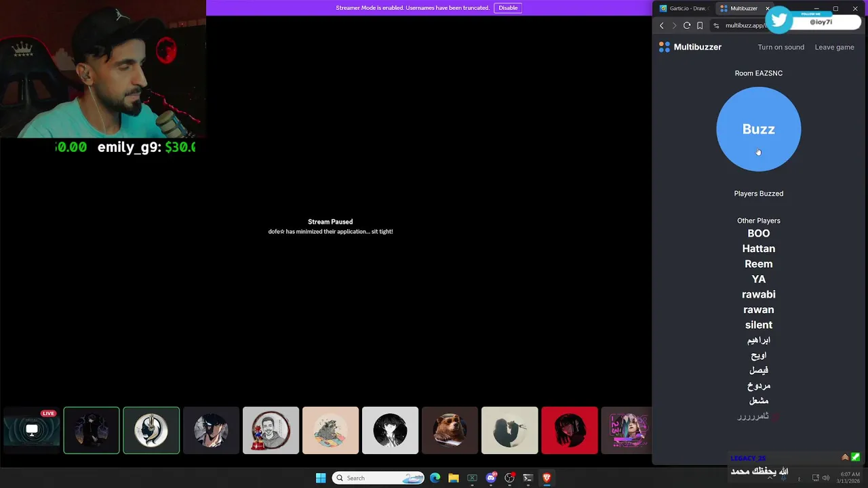Select the black-haired girl avatar on white tile
The image size is (868, 488).
[390, 430]
